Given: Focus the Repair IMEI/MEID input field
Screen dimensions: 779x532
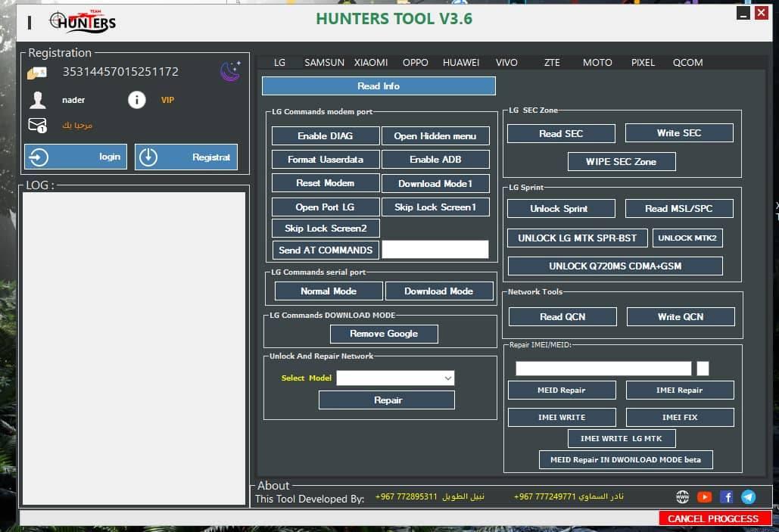Looking at the screenshot, I should [603, 368].
